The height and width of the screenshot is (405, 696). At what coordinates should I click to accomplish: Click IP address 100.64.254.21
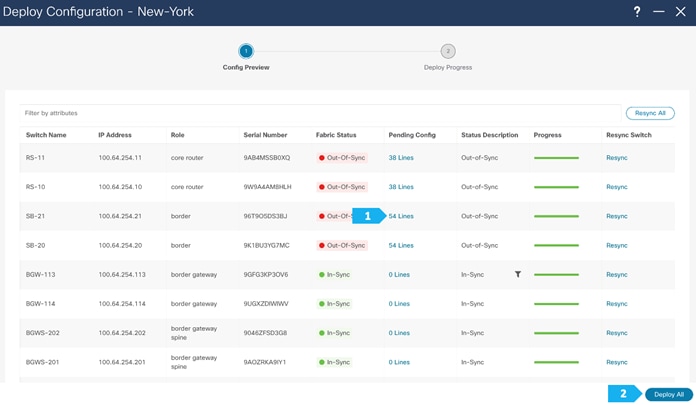coord(120,216)
